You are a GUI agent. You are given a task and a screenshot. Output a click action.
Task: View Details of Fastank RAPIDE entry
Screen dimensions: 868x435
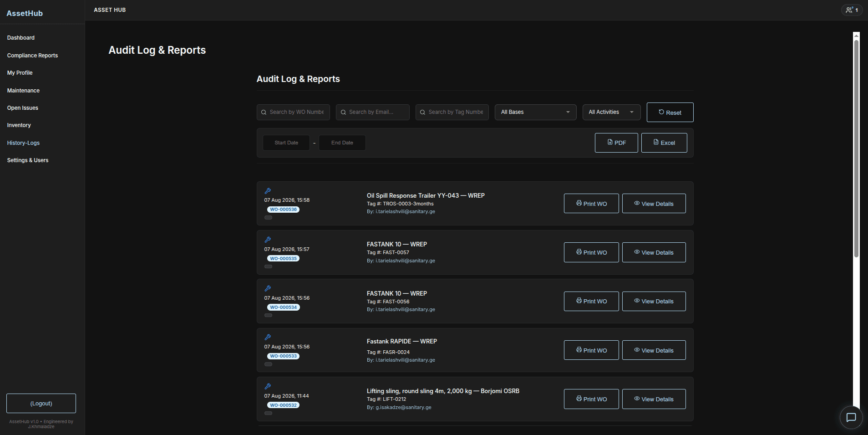click(654, 350)
